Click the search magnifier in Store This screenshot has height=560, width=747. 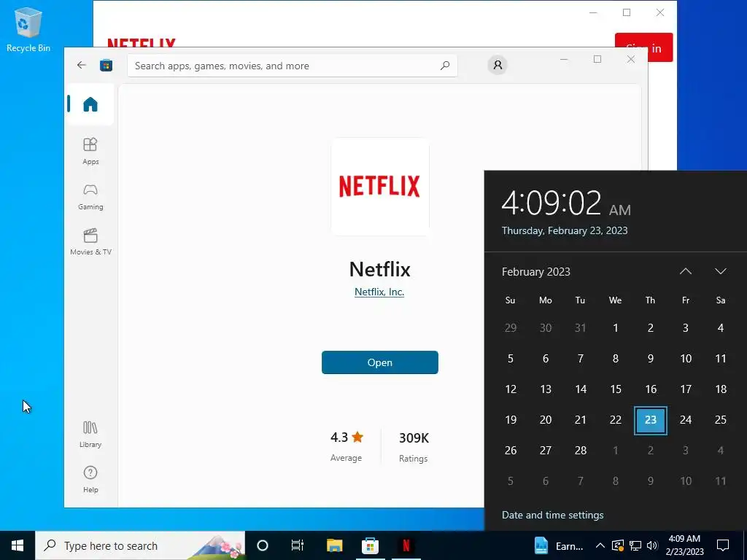(x=445, y=66)
